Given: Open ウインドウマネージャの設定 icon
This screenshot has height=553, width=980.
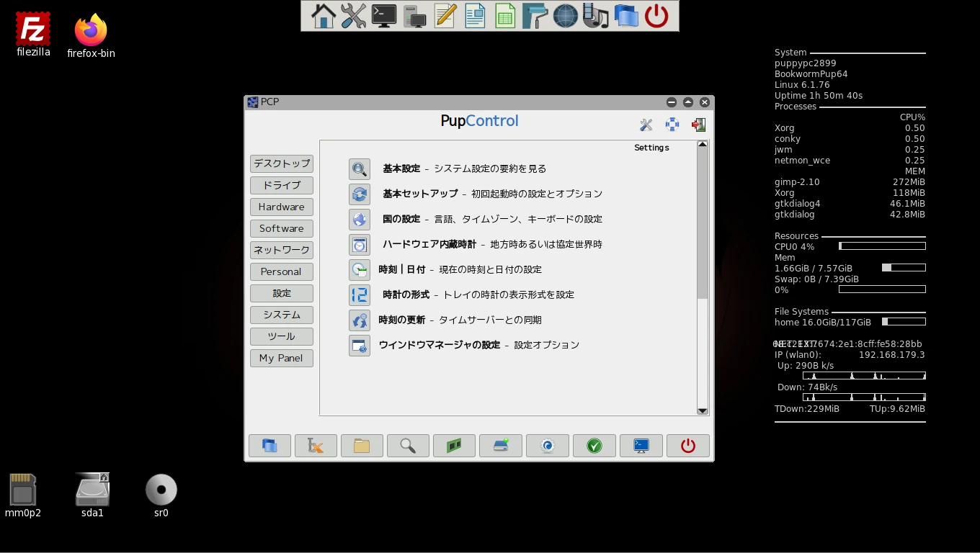Looking at the screenshot, I should pos(359,346).
